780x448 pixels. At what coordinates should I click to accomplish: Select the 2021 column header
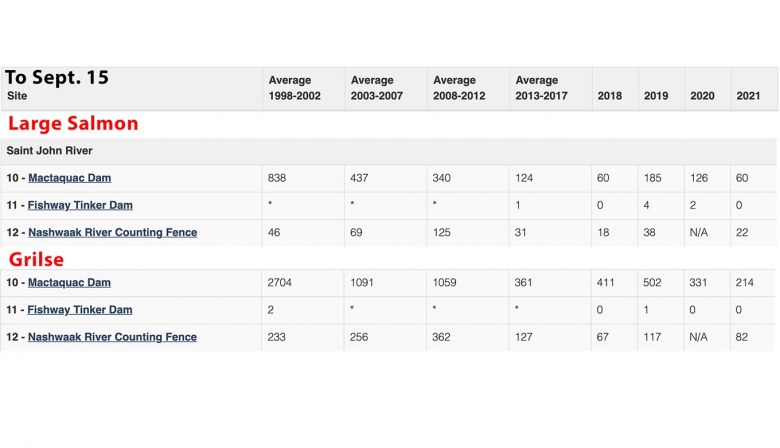point(748,96)
